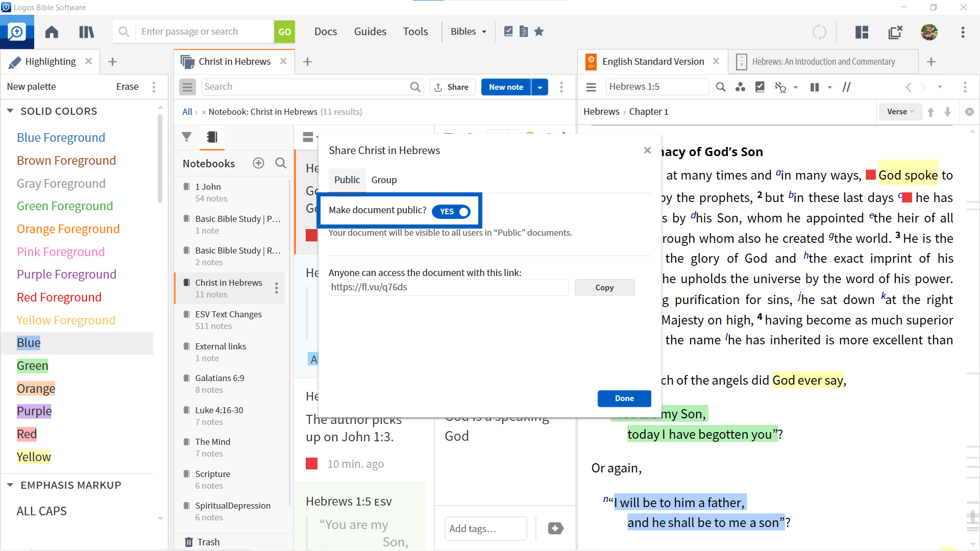
Task: Open Notes panel sidebar hamburger menu
Action: pos(187,87)
